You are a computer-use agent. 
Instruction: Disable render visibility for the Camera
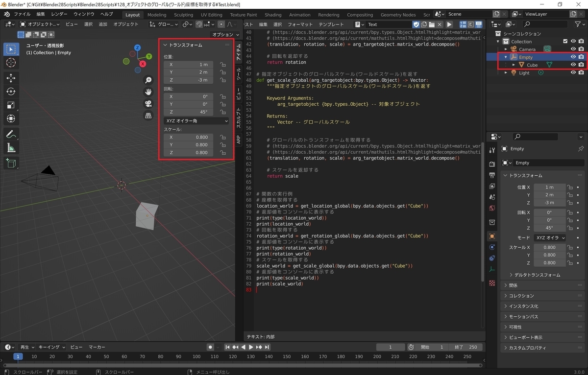[581, 49]
